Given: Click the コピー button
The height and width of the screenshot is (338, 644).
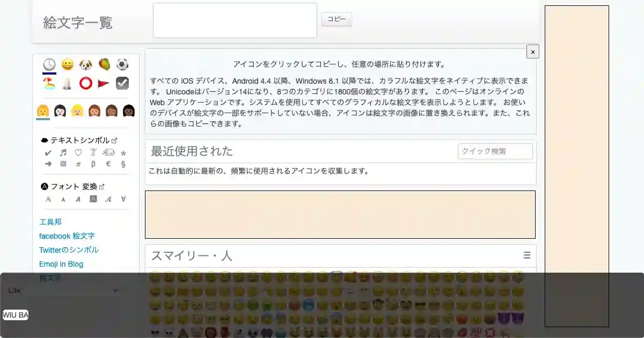Looking at the screenshot, I should click(x=336, y=19).
